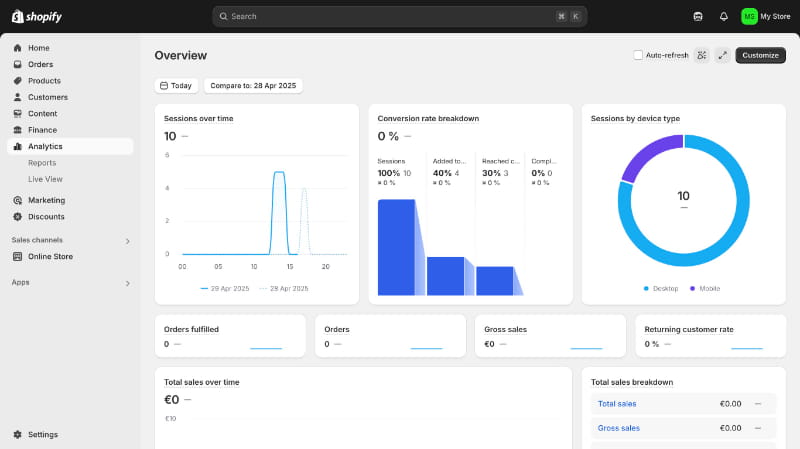Expand the Apps section chevron
This screenshot has height=449, width=800.
(x=127, y=283)
